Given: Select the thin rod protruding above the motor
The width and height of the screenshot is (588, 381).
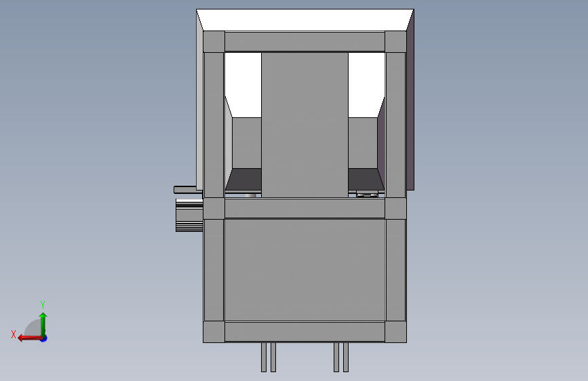Looking at the screenshot, I should click(185, 190).
